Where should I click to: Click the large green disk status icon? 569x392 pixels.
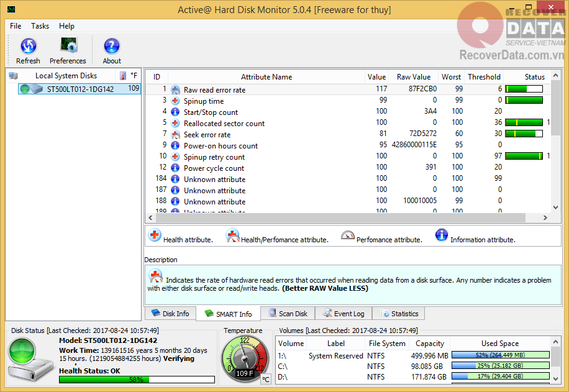29,359
